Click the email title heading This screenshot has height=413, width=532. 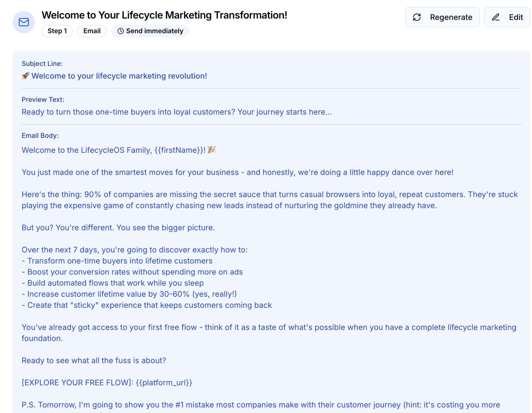click(164, 15)
